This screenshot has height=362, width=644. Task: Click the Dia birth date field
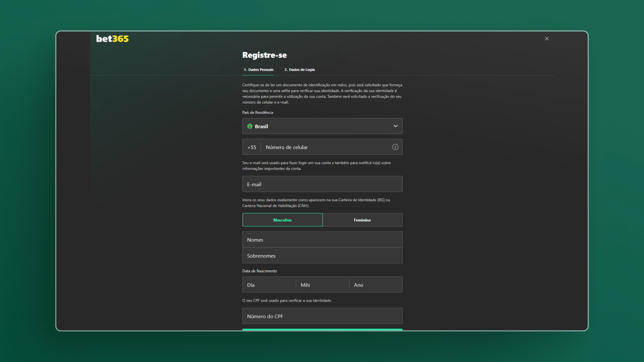tap(268, 285)
